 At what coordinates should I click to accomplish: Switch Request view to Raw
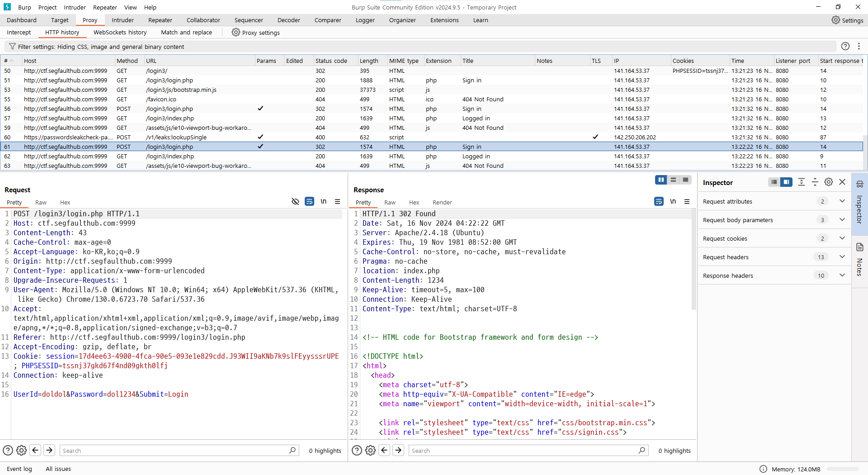coord(41,203)
